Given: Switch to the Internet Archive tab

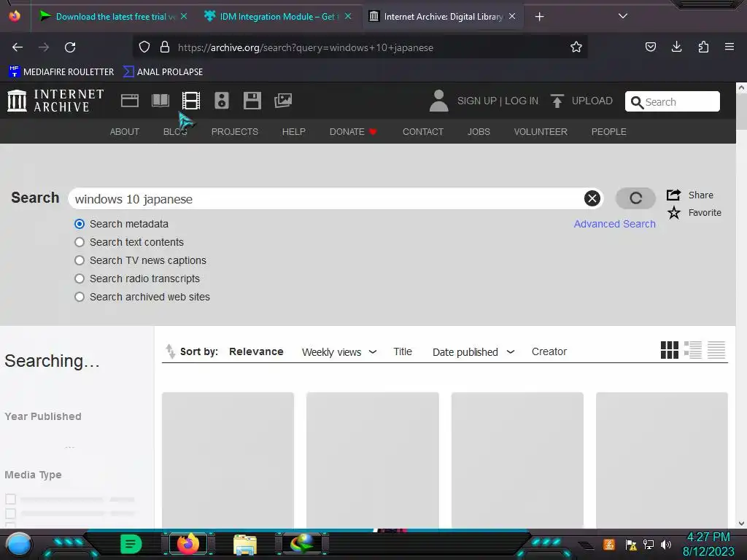Looking at the screenshot, I should click(x=443, y=16).
